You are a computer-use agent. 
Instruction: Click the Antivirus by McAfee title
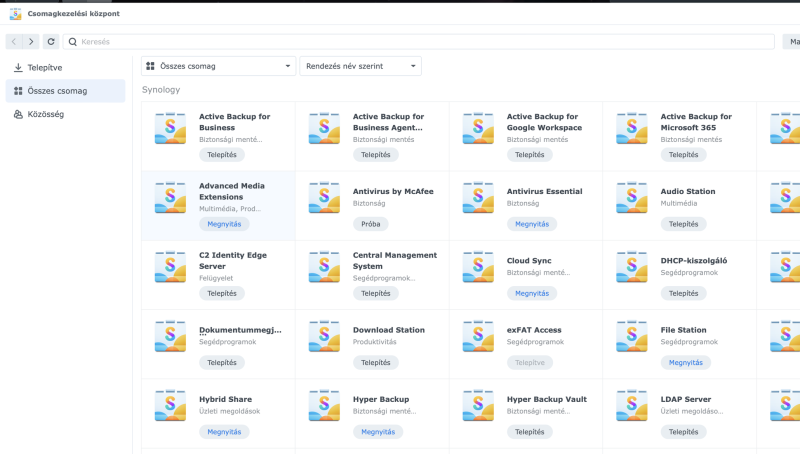pos(393,191)
